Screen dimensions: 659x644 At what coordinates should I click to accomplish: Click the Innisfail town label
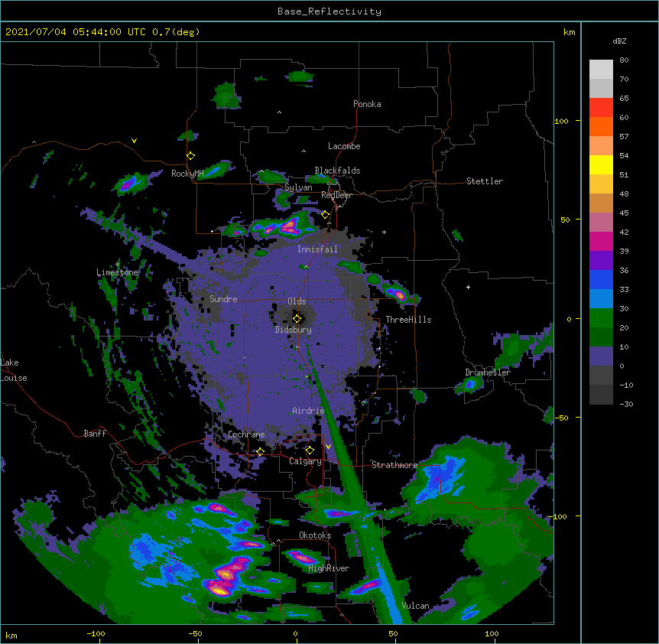click(x=317, y=249)
